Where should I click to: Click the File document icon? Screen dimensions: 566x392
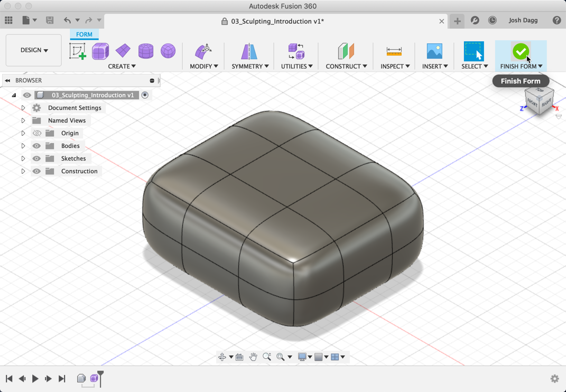click(x=26, y=20)
